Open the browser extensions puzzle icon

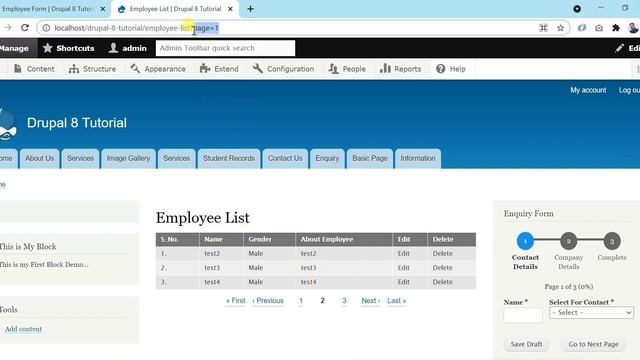(616, 28)
